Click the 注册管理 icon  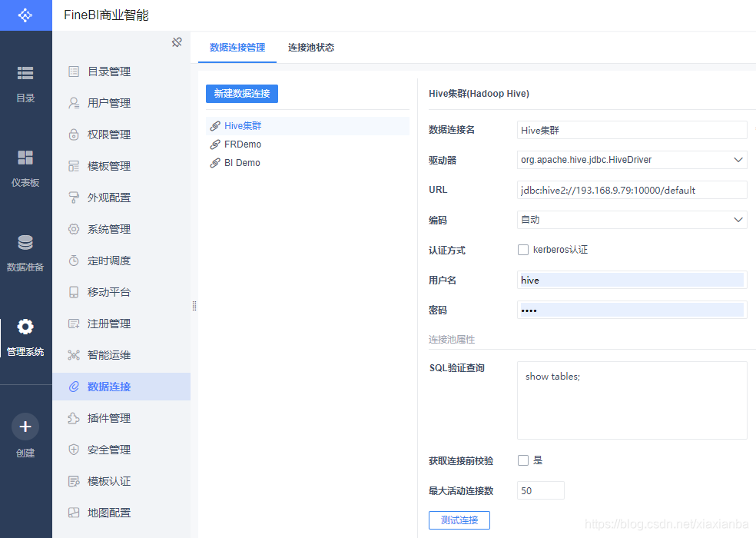pyautogui.click(x=74, y=324)
